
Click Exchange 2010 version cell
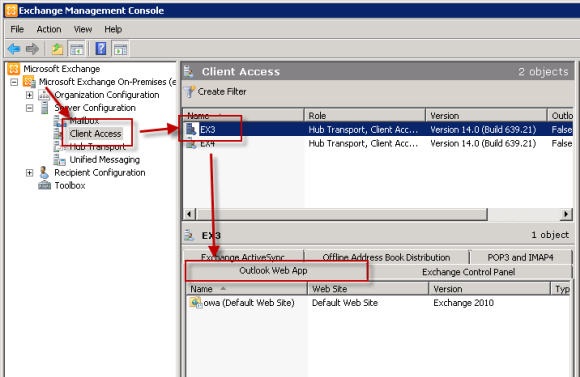(463, 303)
